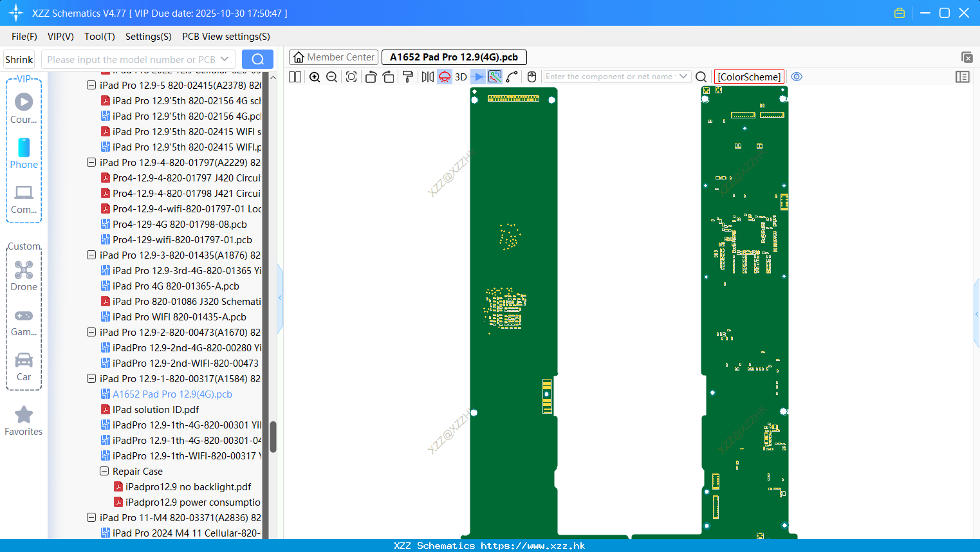
Task: Toggle the eye visibility icon
Action: pyautogui.click(x=797, y=77)
